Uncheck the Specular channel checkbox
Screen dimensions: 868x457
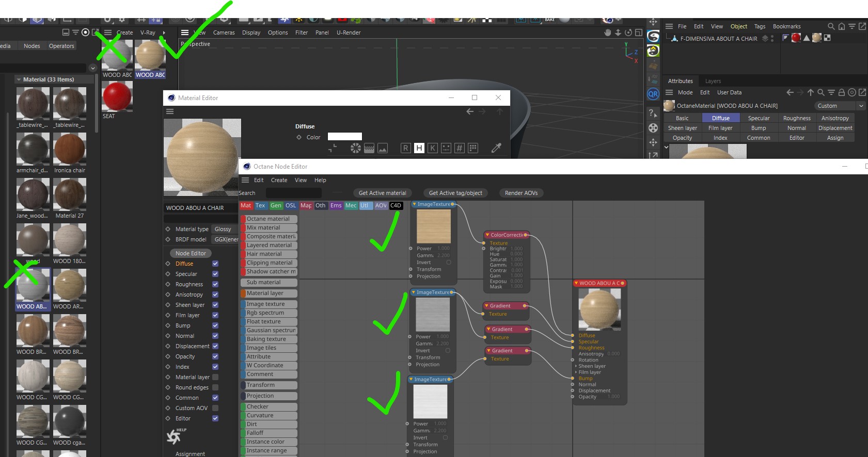click(215, 274)
